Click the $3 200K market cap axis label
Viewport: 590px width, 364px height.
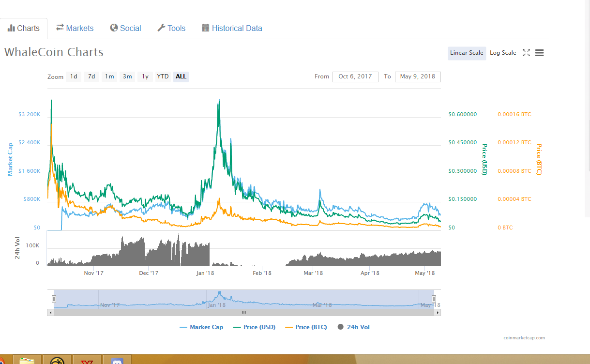point(29,115)
